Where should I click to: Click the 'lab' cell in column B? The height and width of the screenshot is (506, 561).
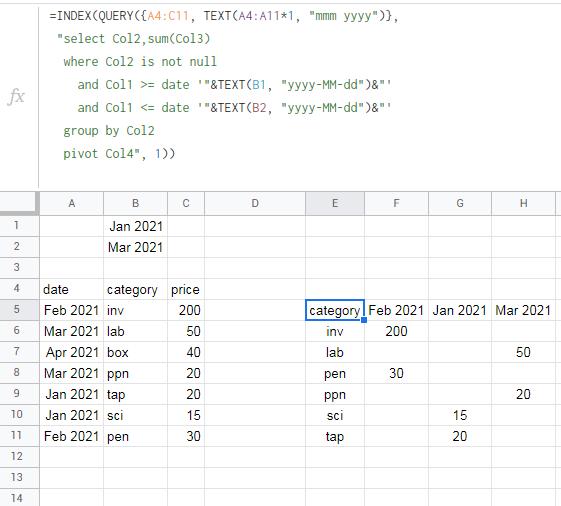pyautogui.click(x=135, y=331)
